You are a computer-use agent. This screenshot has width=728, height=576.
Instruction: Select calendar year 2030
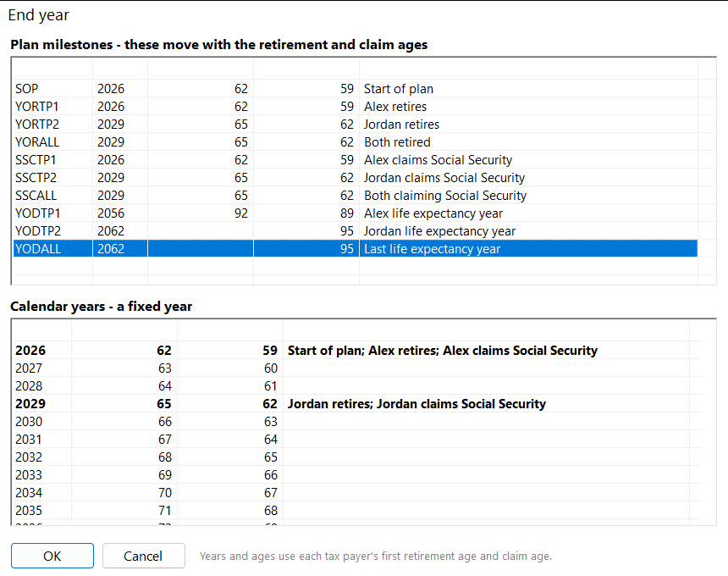[29, 421]
